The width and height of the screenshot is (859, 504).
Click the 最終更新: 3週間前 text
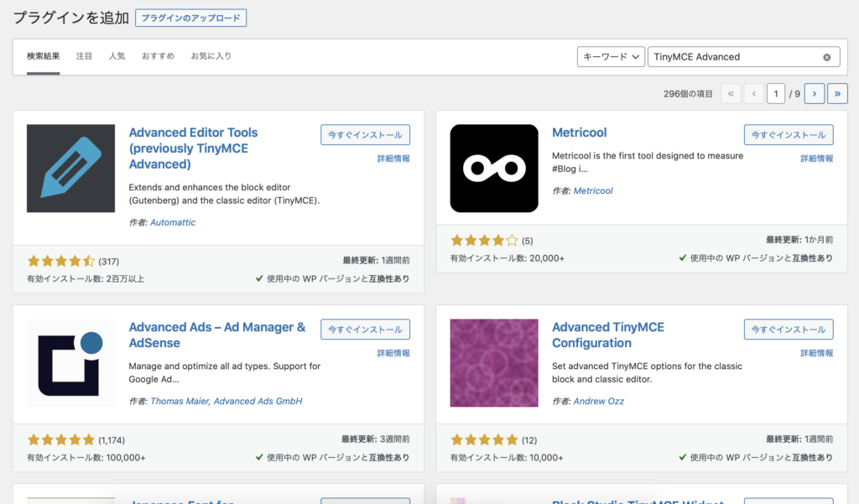click(x=375, y=439)
